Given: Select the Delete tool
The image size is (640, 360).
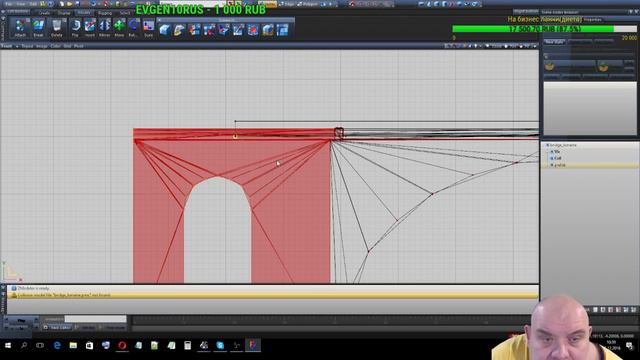Looking at the screenshot, I should (56, 28).
